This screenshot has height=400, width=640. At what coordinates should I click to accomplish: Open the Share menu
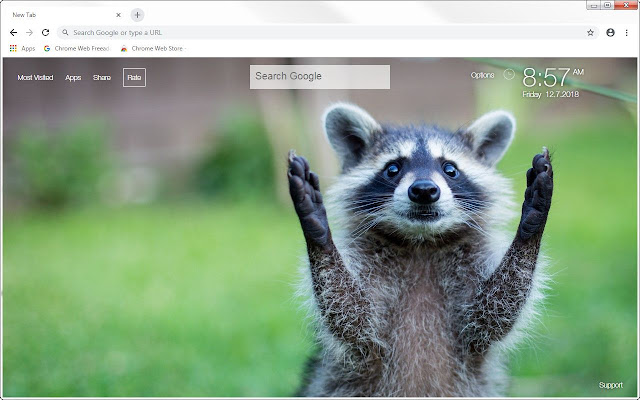[x=102, y=78]
